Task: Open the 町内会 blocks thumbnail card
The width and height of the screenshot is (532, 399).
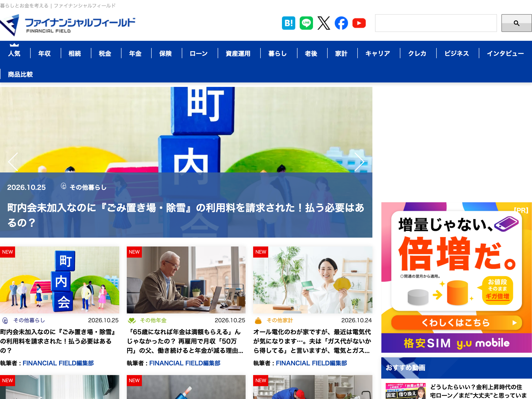Action: (x=60, y=280)
